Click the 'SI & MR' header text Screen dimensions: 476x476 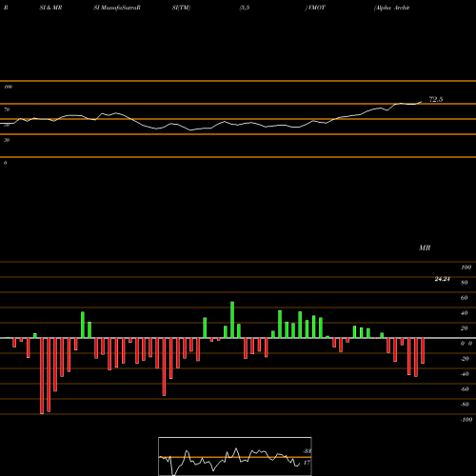[50, 8]
